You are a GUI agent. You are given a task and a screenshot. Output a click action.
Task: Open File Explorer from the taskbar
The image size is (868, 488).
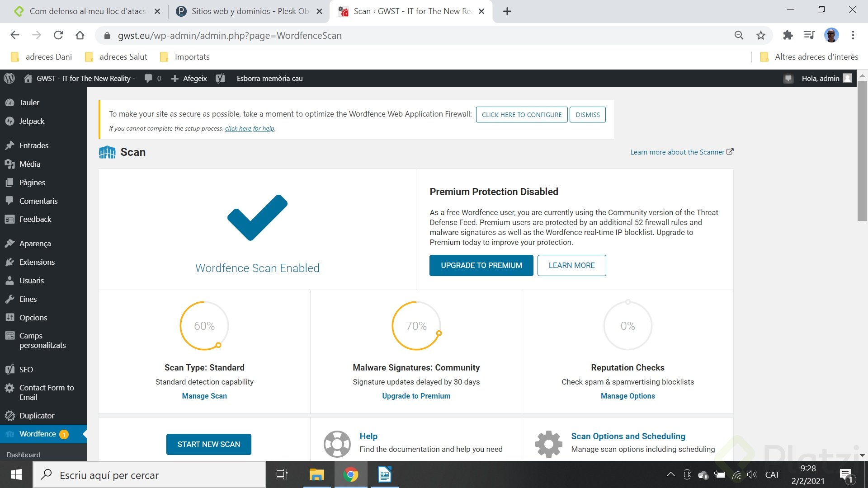pyautogui.click(x=316, y=474)
